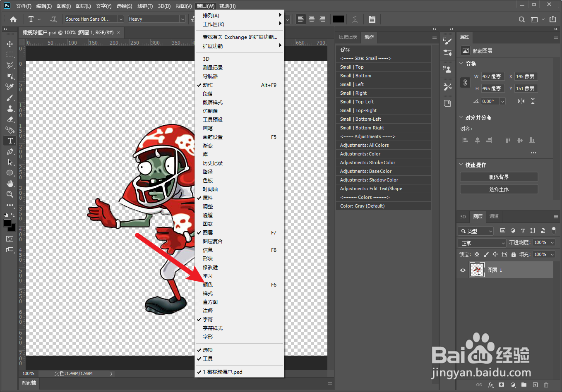562x392 pixels.
Task: Open the background color picker
Action: (x=13, y=228)
